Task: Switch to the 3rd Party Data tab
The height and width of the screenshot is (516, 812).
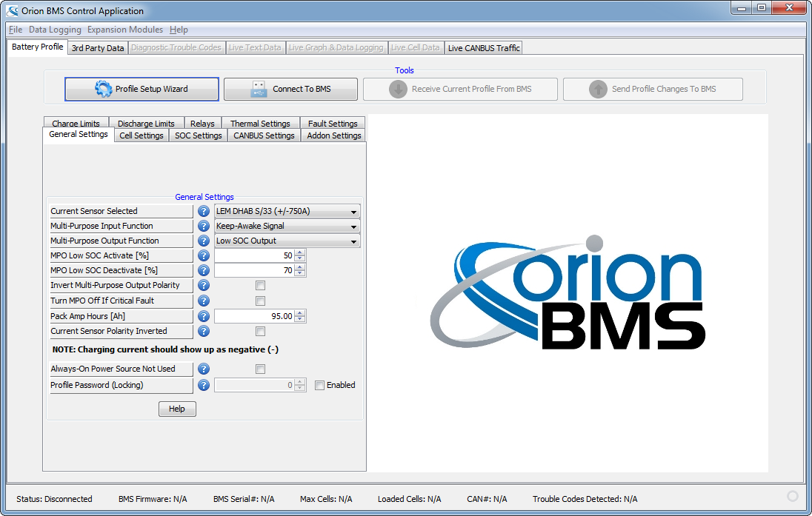Action: pos(98,48)
